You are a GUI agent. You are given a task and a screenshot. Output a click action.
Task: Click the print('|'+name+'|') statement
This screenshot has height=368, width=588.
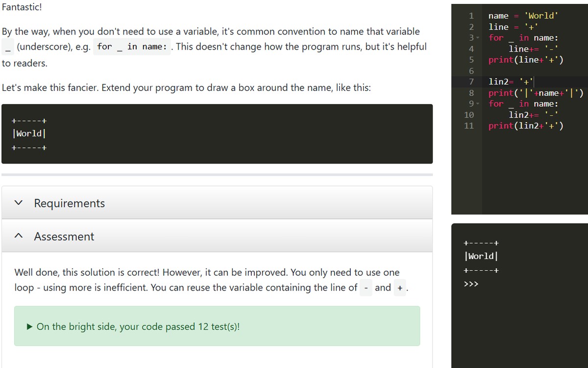click(536, 93)
